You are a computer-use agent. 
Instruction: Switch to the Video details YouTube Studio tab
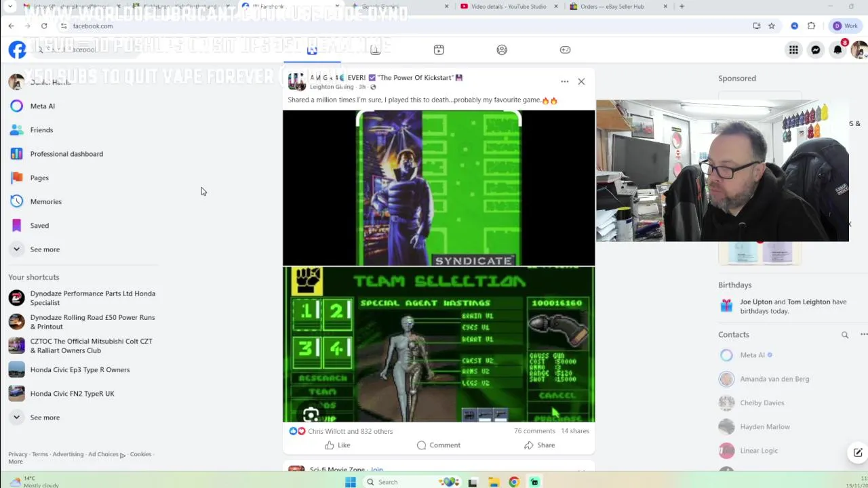[509, 6]
